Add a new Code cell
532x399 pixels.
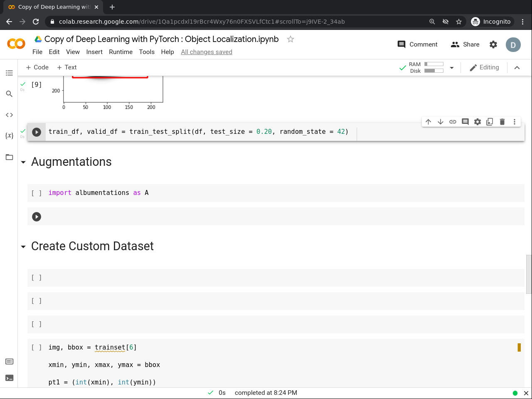coord(37,67)
